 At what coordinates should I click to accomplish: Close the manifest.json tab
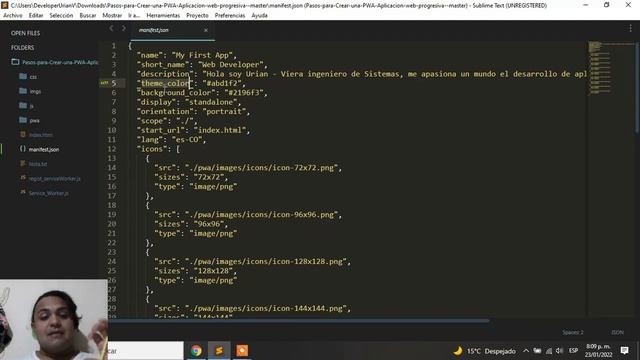(206, 30)
